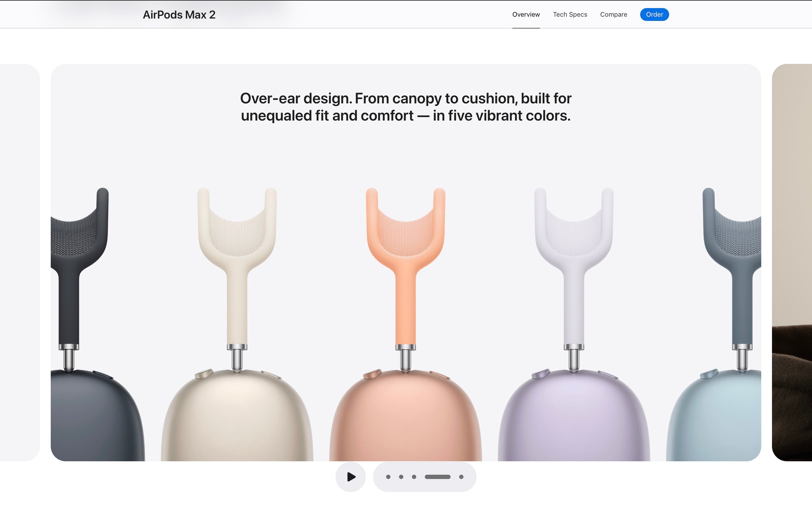Click the starlight cream AirPods Max headphone
Viewport: 812px width, 508px height.
[237, 324]
